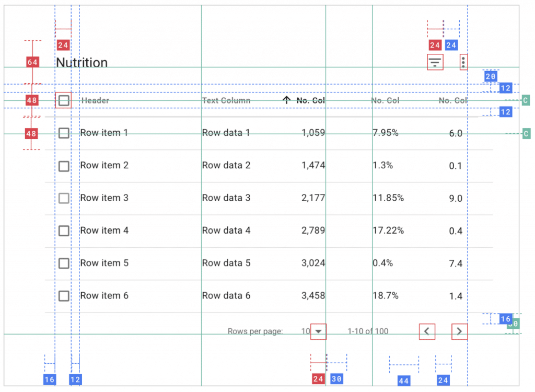Select the Row item 5 label
The image size is (535, 392).
click(x=104, y=263)
